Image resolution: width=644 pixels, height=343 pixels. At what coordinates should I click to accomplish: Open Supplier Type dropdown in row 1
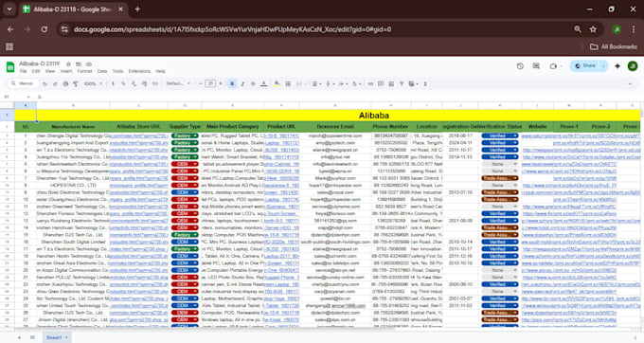click(195, 135)
